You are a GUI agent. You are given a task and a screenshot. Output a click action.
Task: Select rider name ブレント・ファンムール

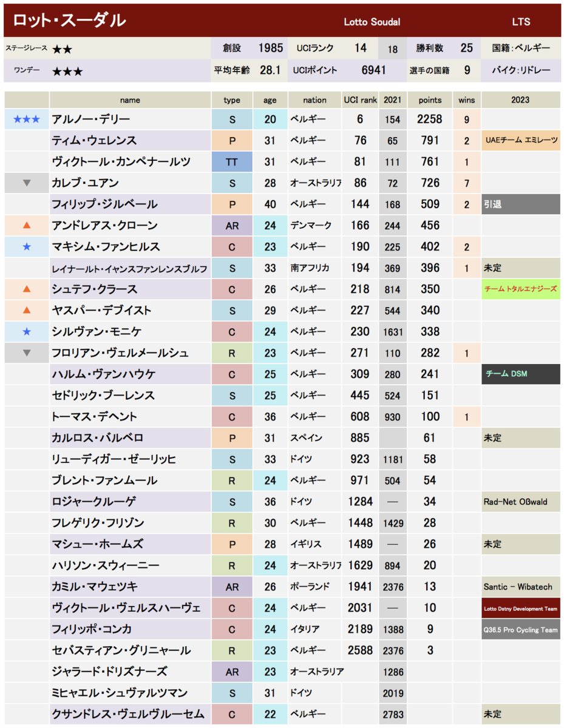click(x=104, y=480)
